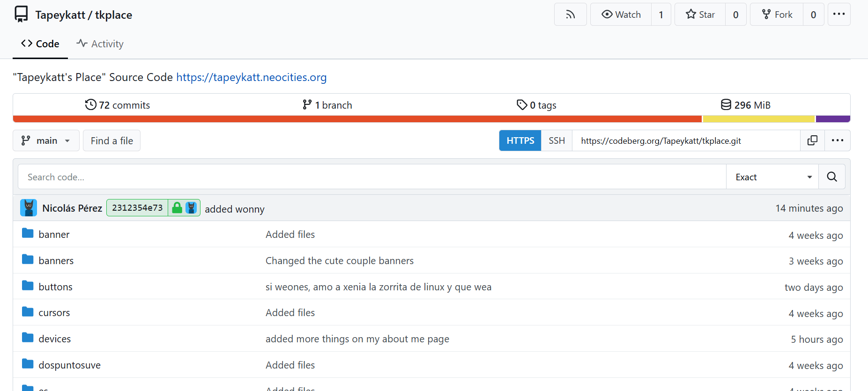Image resolution: width=868 pixels, height=391 pixels.
Task: Switch to the Activity tab
Action: pos(100,44)
